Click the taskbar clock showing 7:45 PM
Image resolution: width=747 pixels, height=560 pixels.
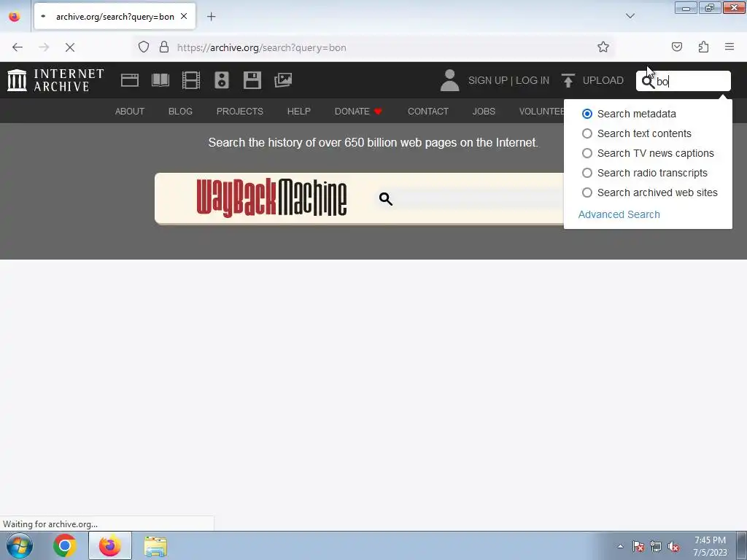click(710, 546)
